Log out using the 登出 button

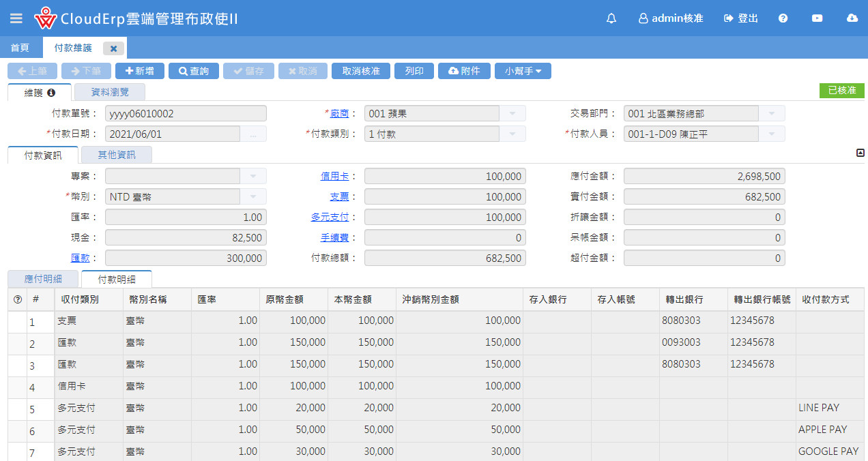[741, 18]
